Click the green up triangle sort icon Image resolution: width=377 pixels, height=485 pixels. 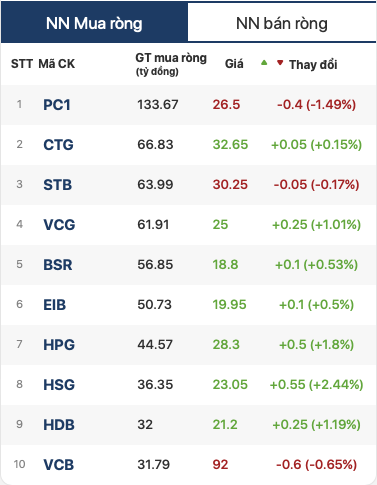(x=264, y=62)
